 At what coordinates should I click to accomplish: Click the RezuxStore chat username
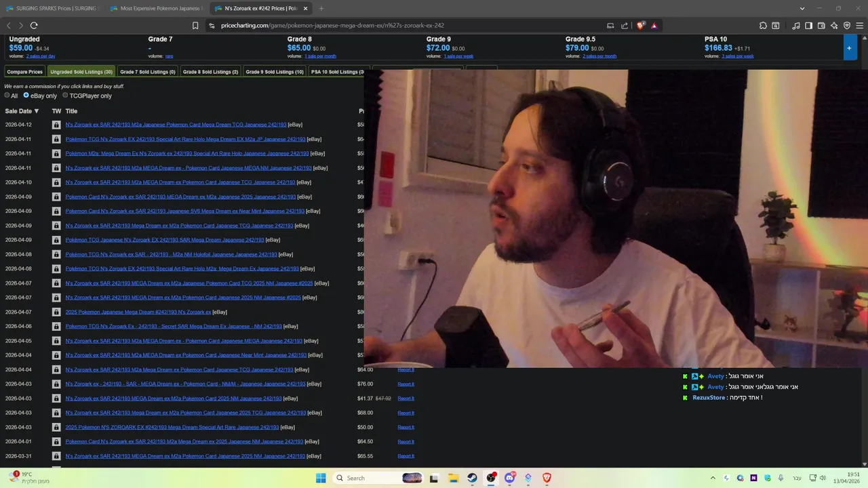[709, 398]
